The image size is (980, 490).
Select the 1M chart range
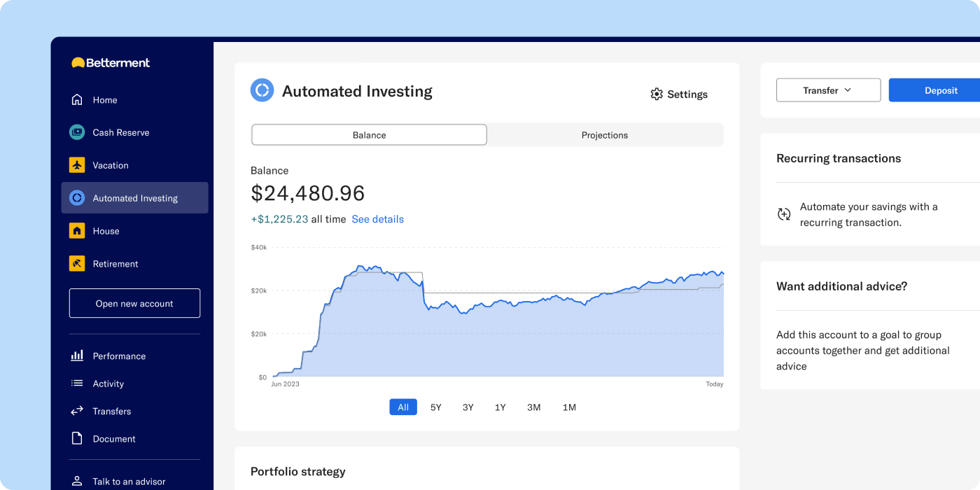569,407
